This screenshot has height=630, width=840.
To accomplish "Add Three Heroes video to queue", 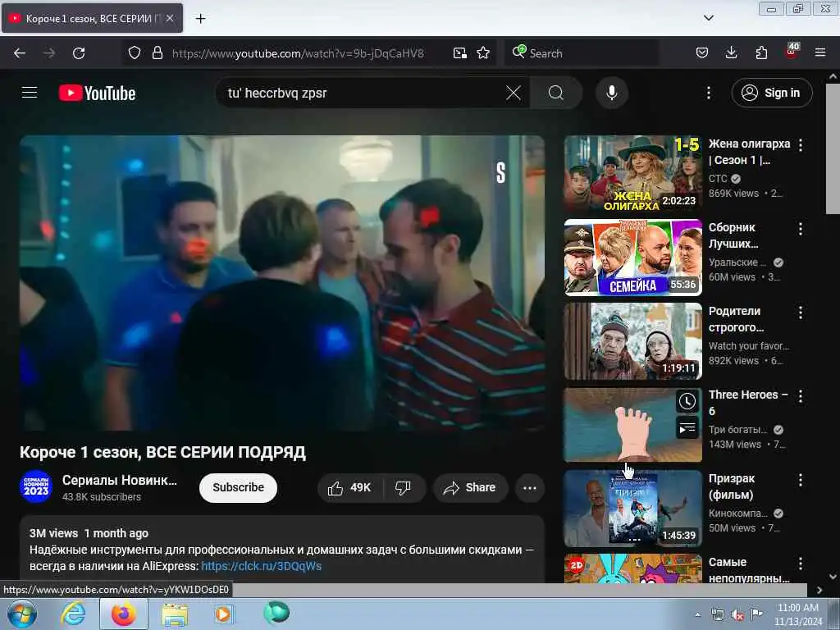I will (x=687, y=427).
